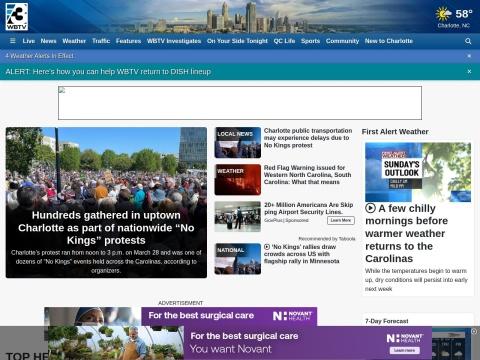480x360 pixels.
Task: Open the Live menu item
Action: tap(29, 41)
